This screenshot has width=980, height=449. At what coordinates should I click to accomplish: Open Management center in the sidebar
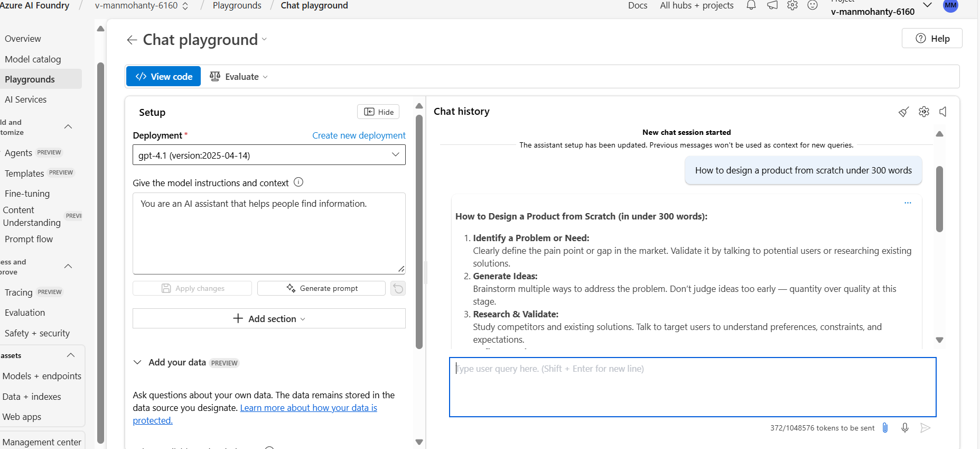pyautogui.click(x=42, y=442)
